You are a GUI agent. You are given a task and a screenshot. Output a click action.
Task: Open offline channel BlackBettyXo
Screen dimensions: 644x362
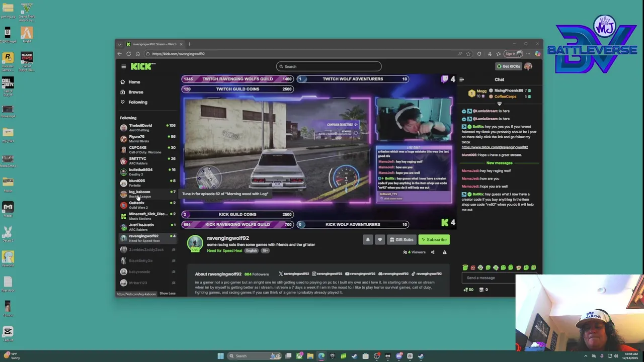148,261
